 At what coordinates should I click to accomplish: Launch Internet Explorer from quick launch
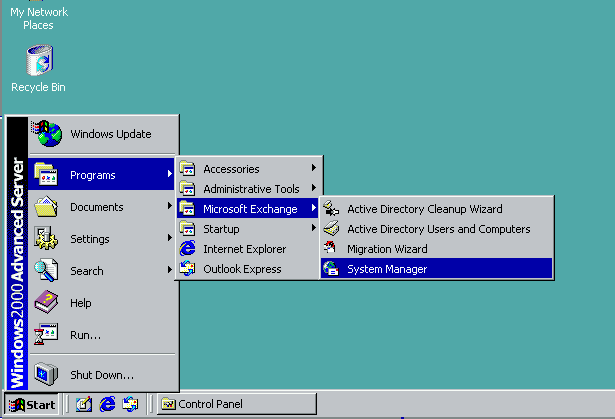[x=107, y=404]
